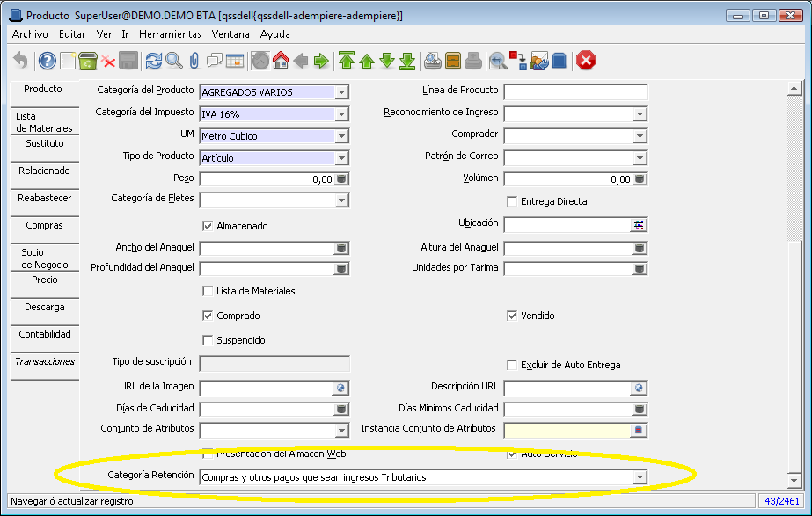
Task: Open the Archive cabinet icon
Action: coord(452,61)
